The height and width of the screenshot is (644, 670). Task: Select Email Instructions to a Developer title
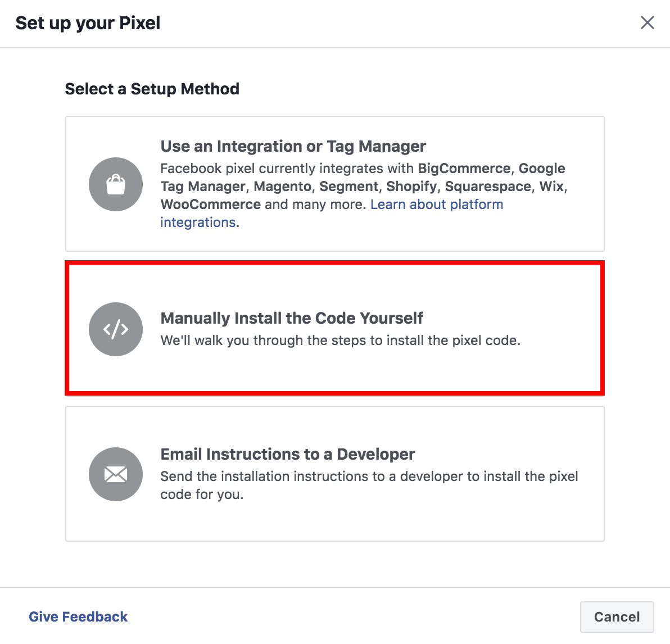click(x=288, y=454)
